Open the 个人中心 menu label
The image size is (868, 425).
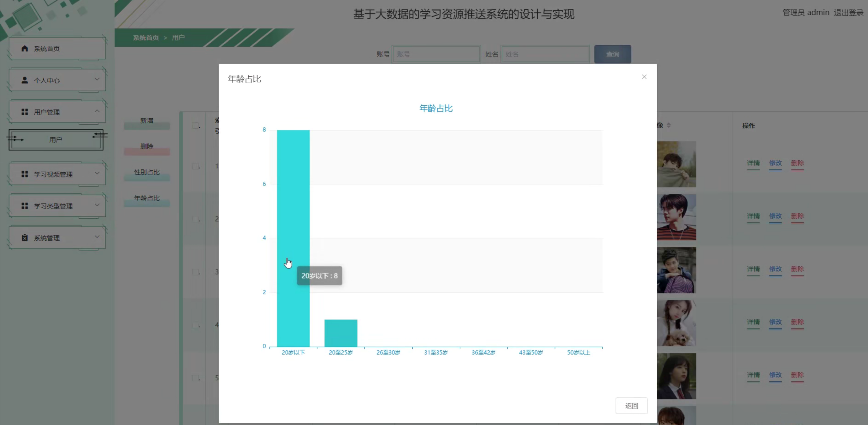pyautogui.click(x=47, y=80)
